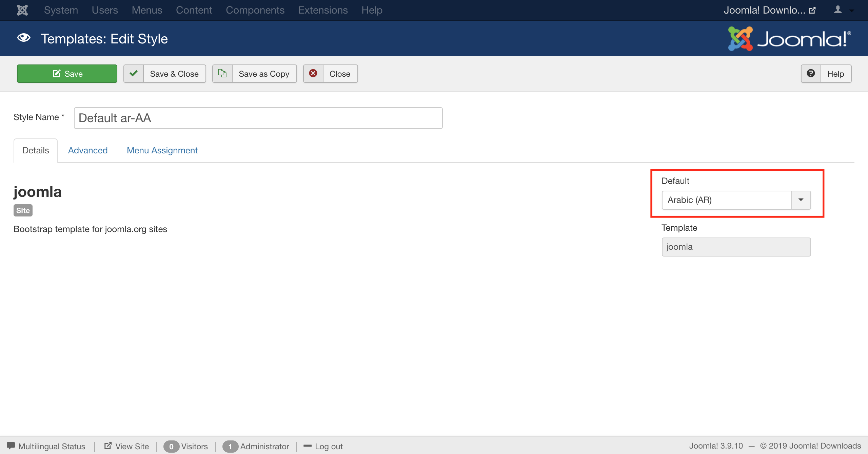Open the Extensions menu
868x454 pixels.
point(323,10)
